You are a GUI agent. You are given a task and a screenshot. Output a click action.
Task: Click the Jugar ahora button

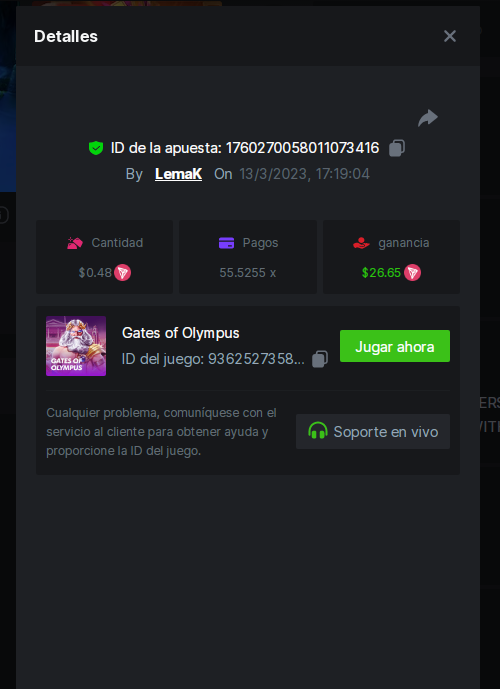point(395,346)
